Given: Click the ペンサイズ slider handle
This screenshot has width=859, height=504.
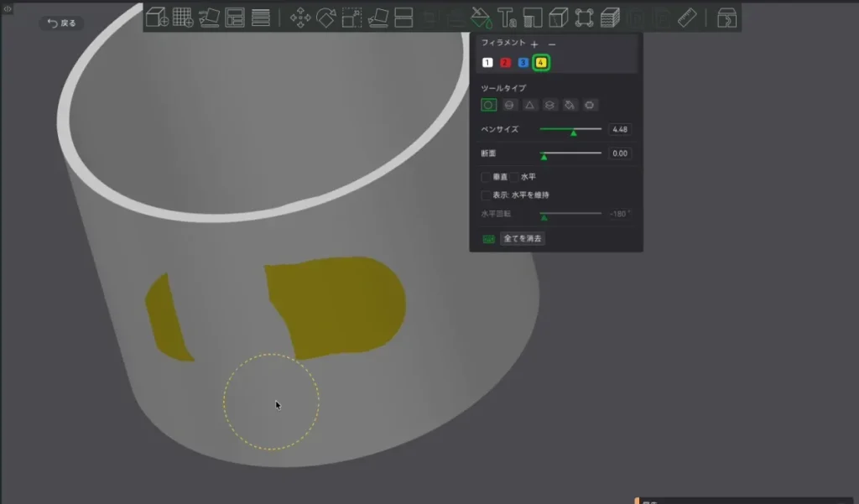Looking at the screenshot, I should tap(574, 132).
